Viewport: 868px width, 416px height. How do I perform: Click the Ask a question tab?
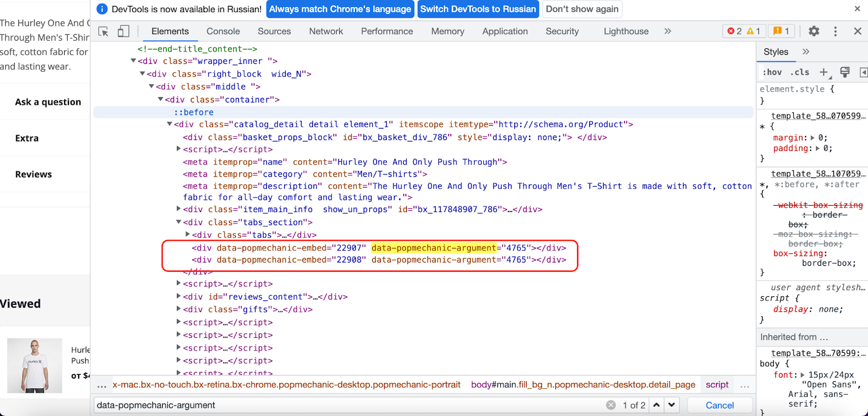48,102
